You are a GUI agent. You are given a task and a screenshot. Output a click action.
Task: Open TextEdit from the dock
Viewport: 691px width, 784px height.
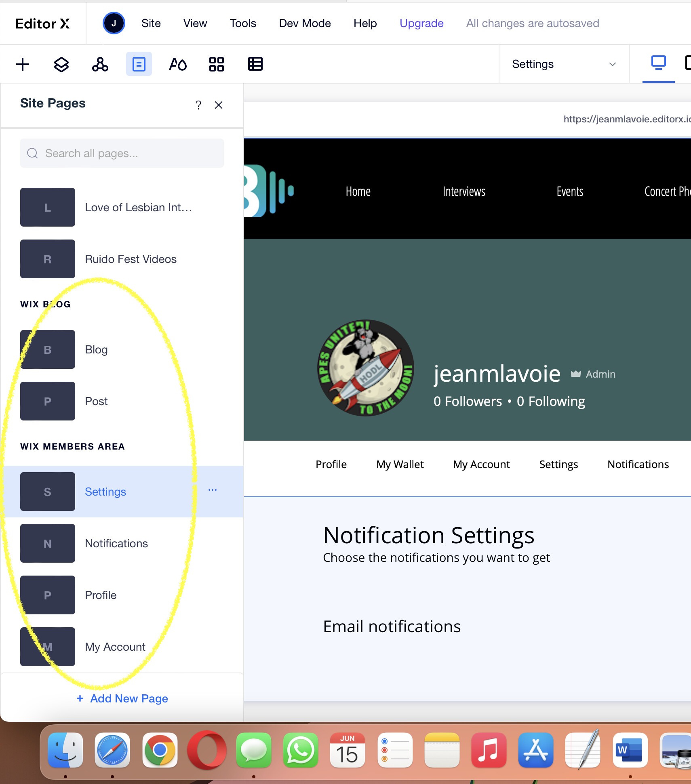pos(583,750)
